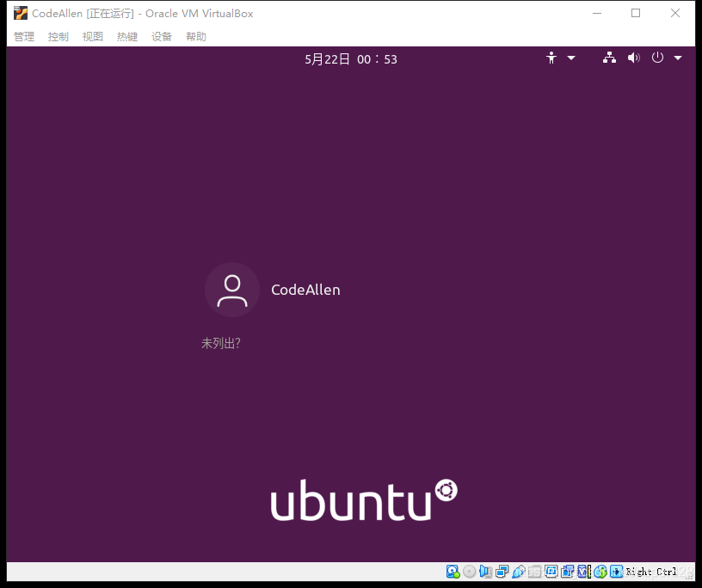Viewport: 702px width, 588px height.
Task: Click the 未列出? link
Action: 221,343
